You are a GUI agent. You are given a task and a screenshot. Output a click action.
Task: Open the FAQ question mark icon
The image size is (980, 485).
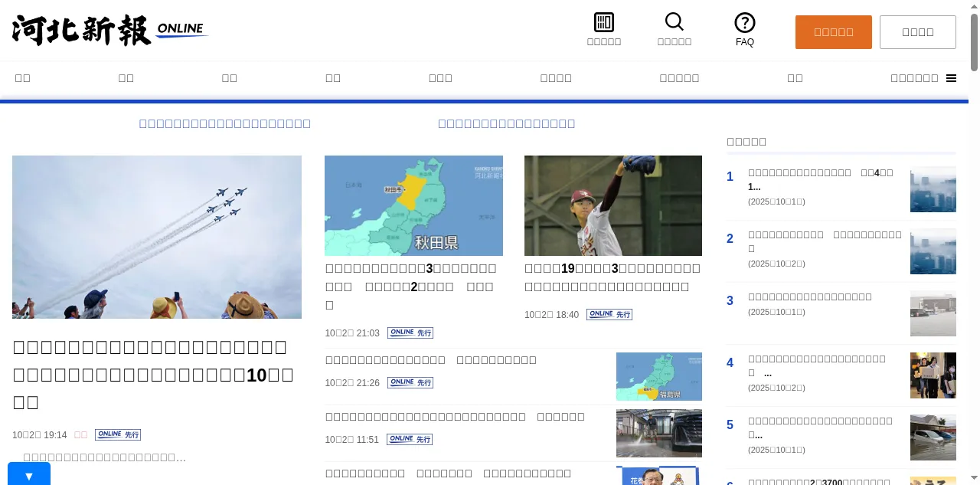coord(745,30)
